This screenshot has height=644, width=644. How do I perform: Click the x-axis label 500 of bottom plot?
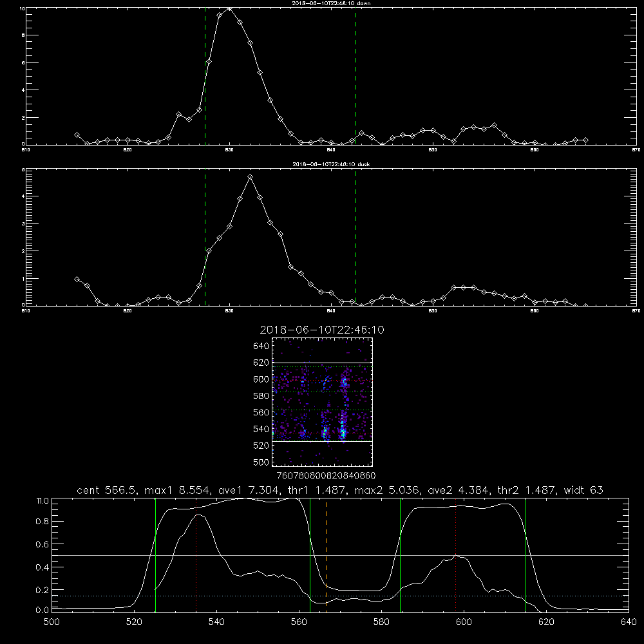click(x=52, y=622)
